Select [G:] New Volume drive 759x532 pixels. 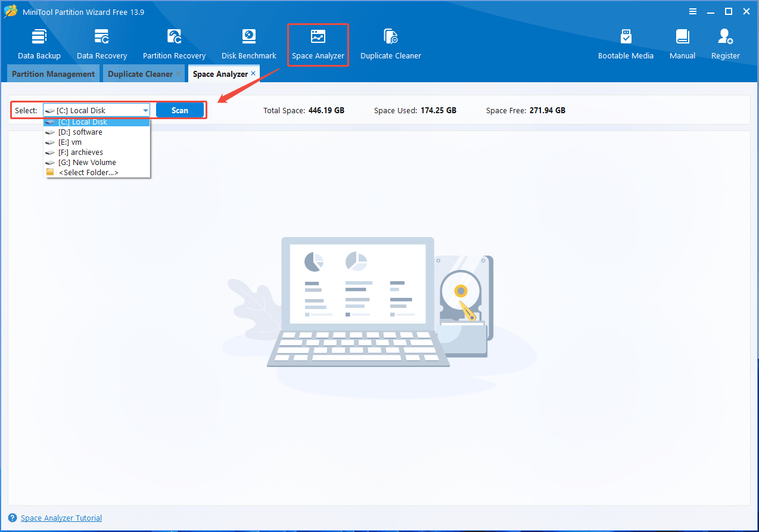click(97, 163)
